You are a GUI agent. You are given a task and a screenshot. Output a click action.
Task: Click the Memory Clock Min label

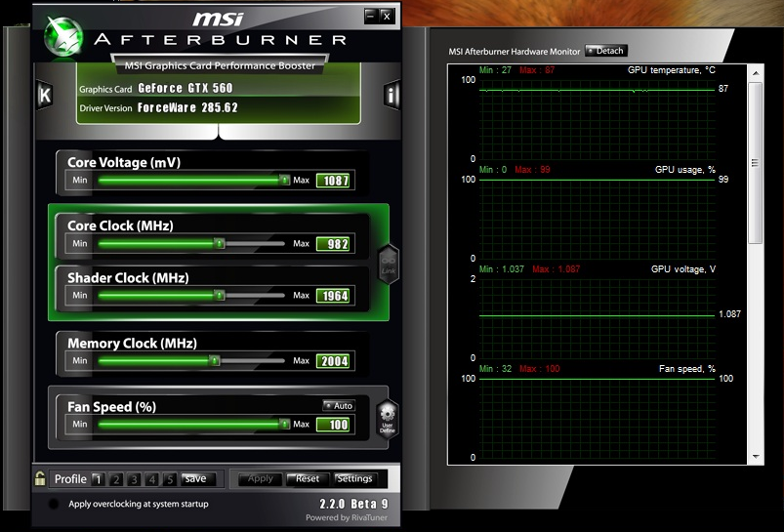pos(80,360)
